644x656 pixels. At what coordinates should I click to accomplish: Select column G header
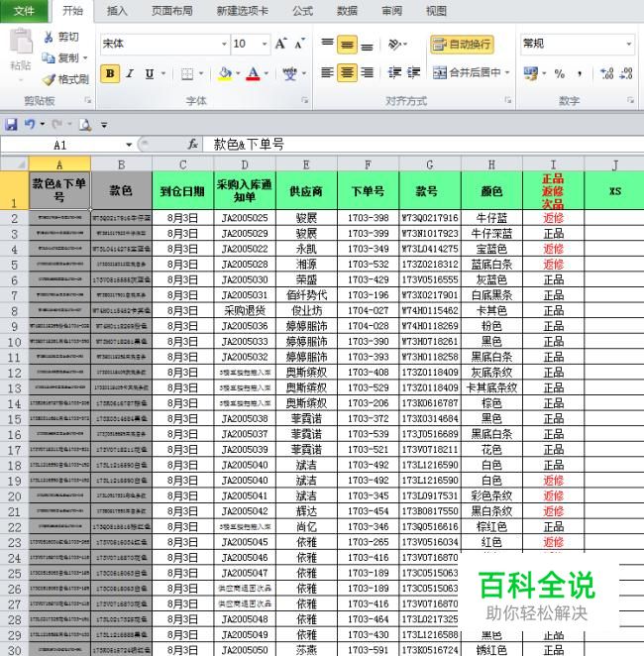point(430,164)
